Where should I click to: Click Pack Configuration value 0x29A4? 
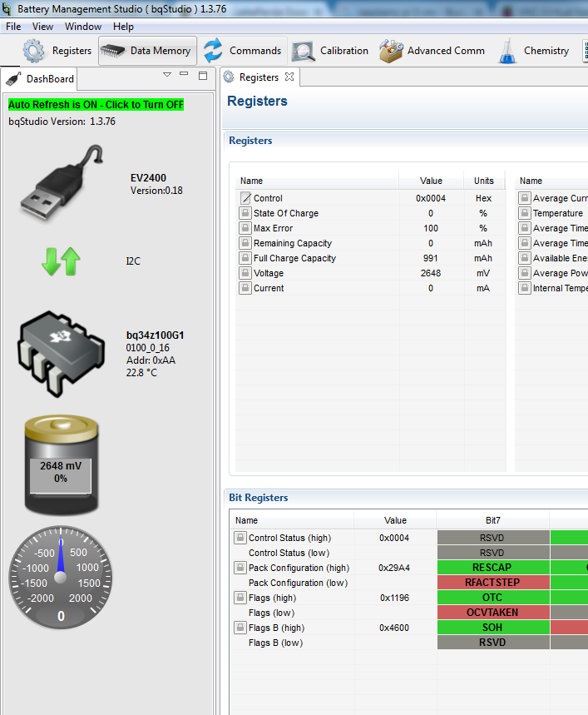394,568
